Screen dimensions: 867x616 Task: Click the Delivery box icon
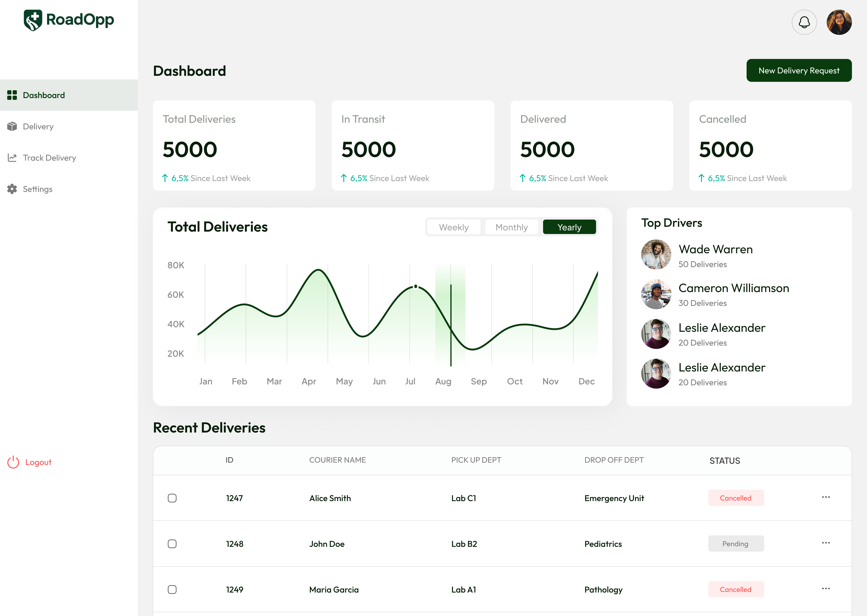click(12, 126)
